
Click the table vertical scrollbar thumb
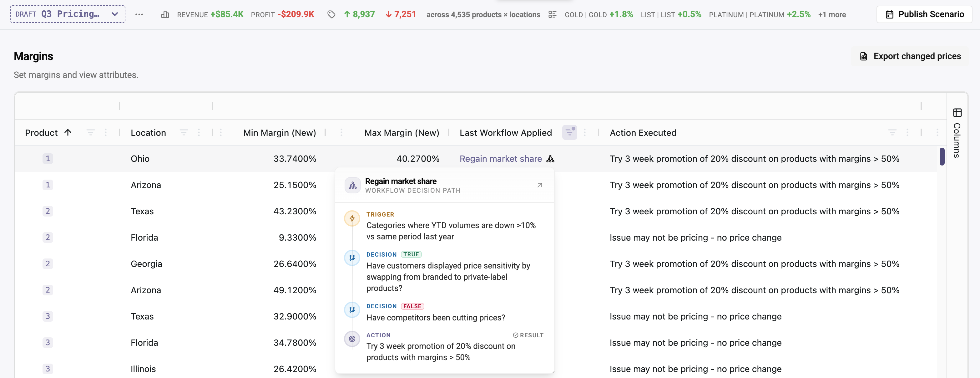[x=942, y=156]
